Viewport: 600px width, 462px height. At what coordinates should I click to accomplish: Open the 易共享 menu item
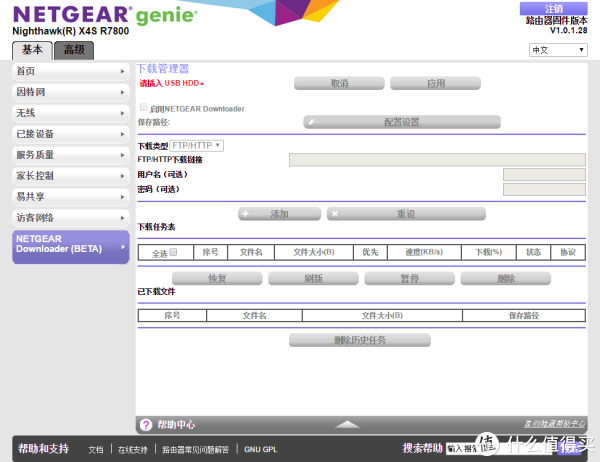(71, 197)
